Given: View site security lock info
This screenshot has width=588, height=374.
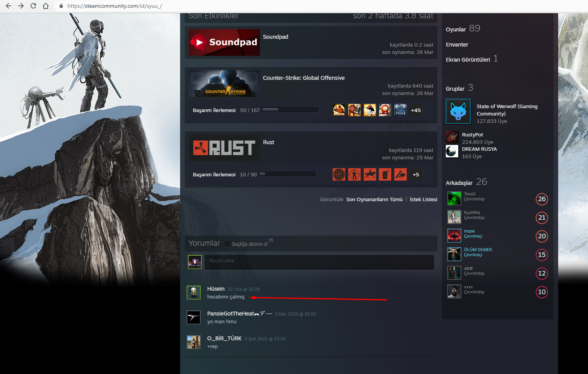Looking at the screenshot, I should (x=61, y=6).
